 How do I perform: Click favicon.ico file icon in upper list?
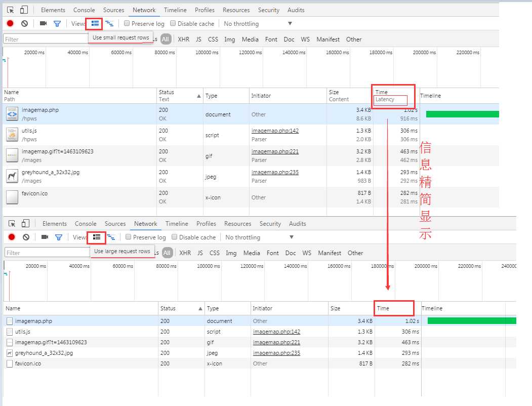click(12, 197)
